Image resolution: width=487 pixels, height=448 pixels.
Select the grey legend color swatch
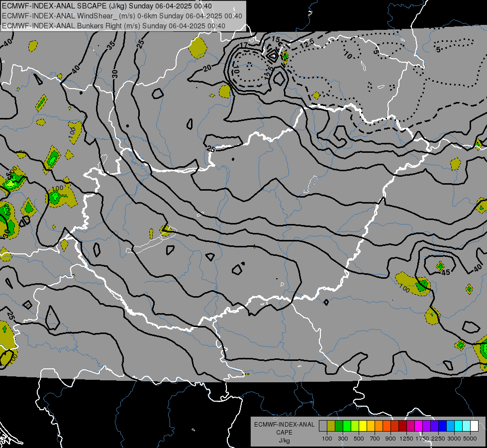323,426
